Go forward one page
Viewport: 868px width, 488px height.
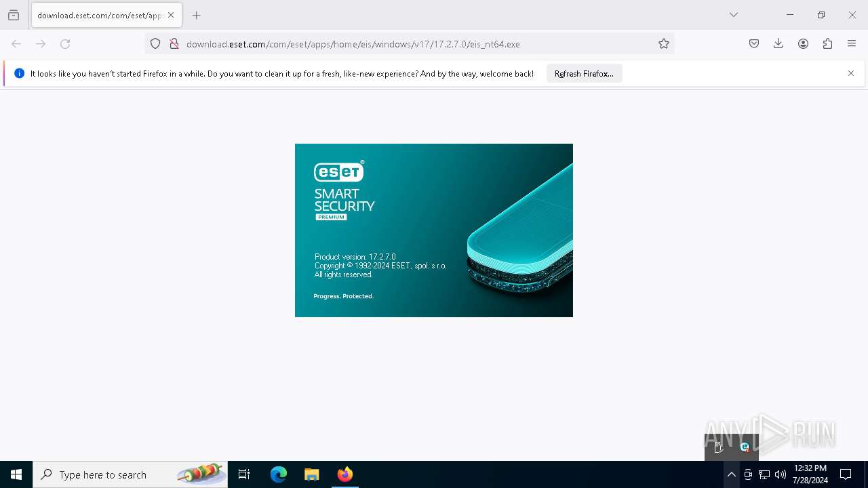tap(41, 44)
